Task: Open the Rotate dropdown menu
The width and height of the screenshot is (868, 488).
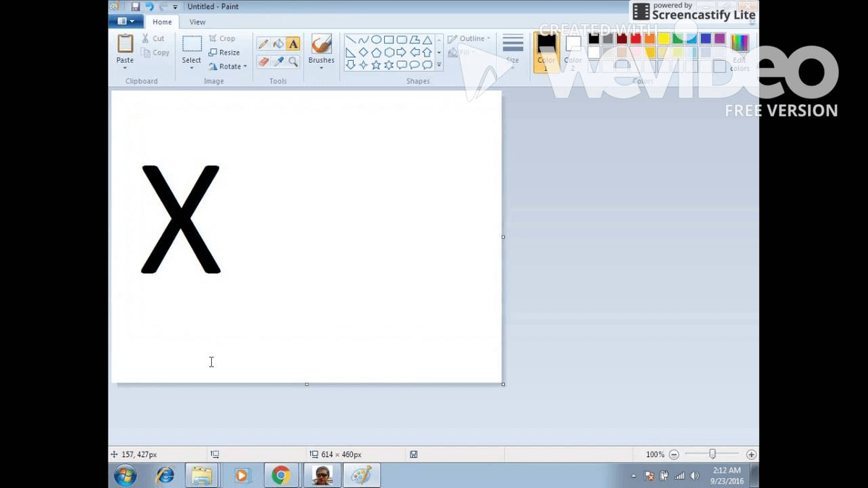Action: (228, 67)
